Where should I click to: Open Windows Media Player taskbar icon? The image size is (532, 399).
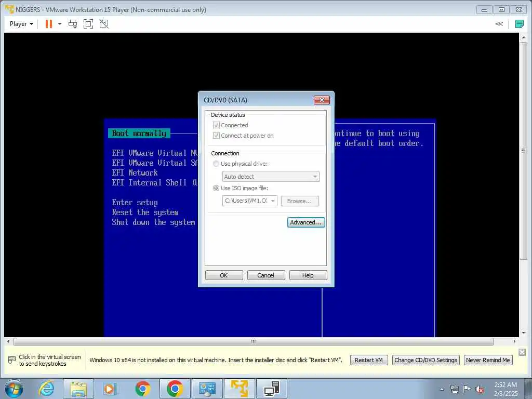(x=110, y=389)
